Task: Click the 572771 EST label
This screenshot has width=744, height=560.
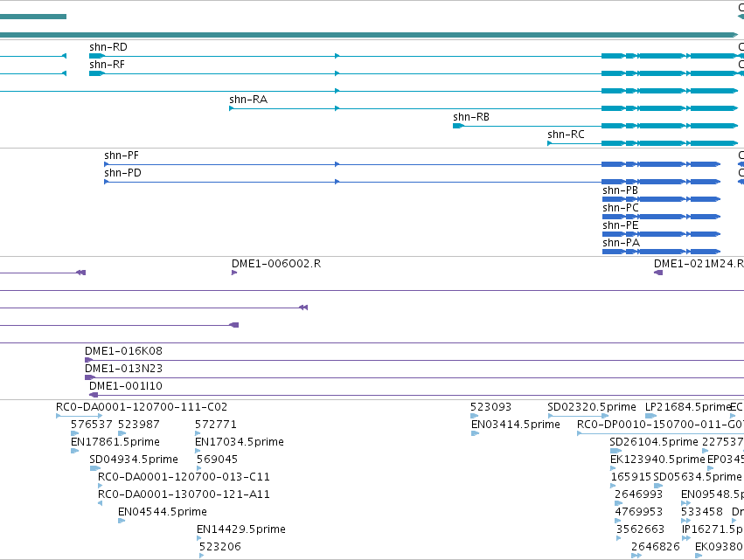Action: pos(215,425)
